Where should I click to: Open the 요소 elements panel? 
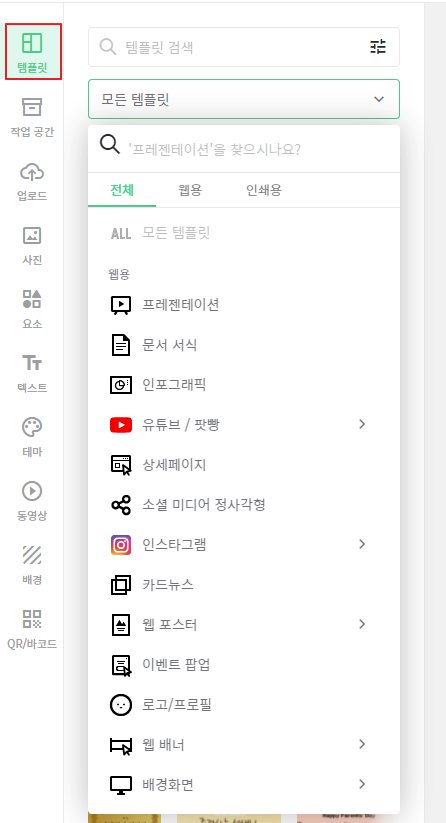tap(32, 309)
